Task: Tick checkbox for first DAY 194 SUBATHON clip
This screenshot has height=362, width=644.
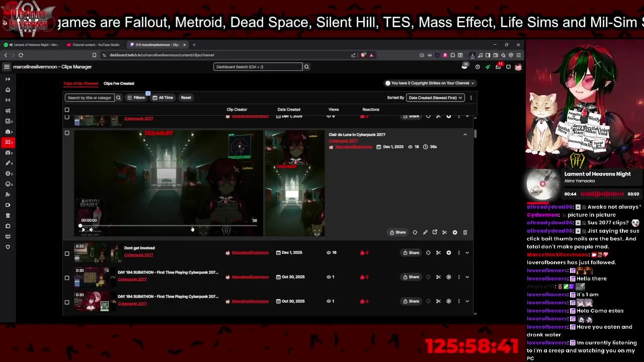Action: click(x=67, y=278)
